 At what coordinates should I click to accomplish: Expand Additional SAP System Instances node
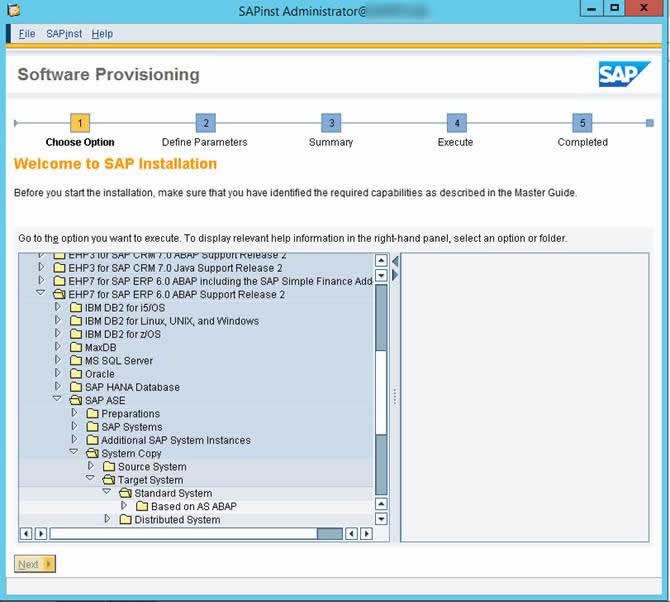click(74, 439)
